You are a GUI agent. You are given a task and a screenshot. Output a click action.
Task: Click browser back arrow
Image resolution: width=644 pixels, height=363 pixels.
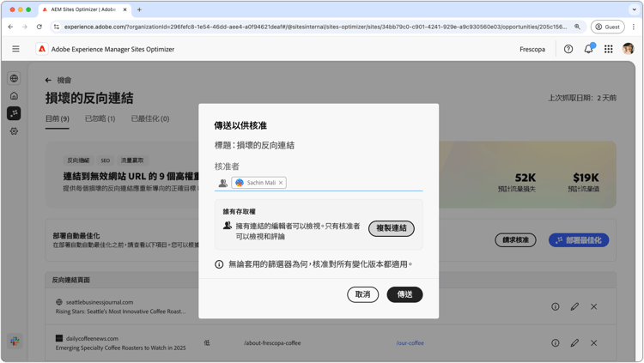pos(10,27)
